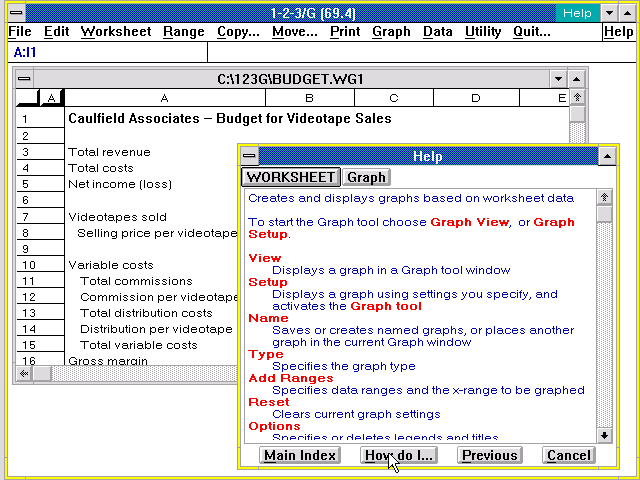The height and width of the screenshot is (480, 640).
Task: Follow the Type topic link
Action: 266,354
